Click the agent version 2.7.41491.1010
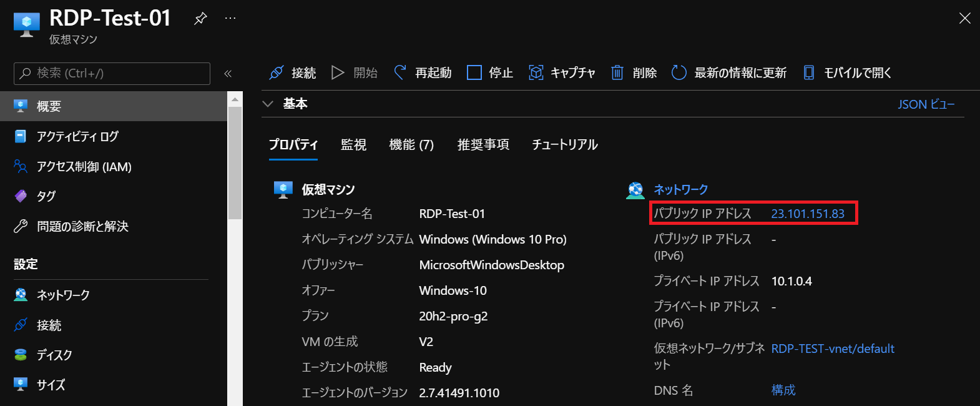Image resolution: width=980 pixels, height=406 pixels. coord(459,393)
